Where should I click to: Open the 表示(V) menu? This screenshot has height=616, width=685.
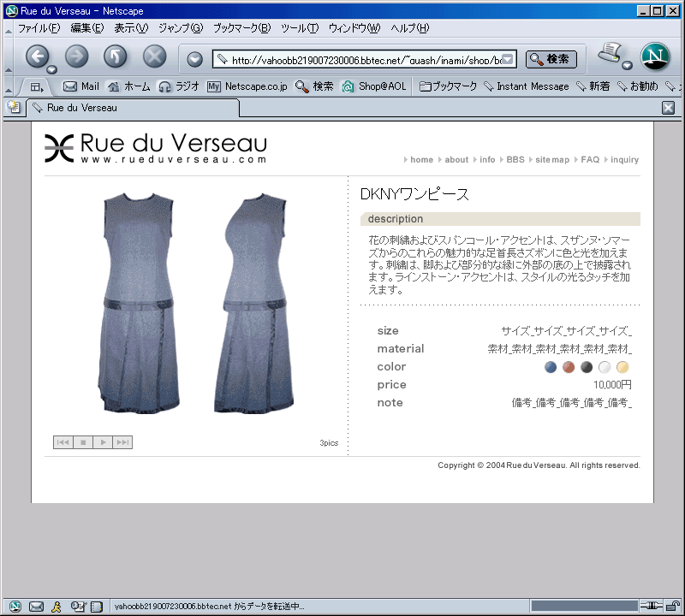pyautogui.click(x=131, y=28)
